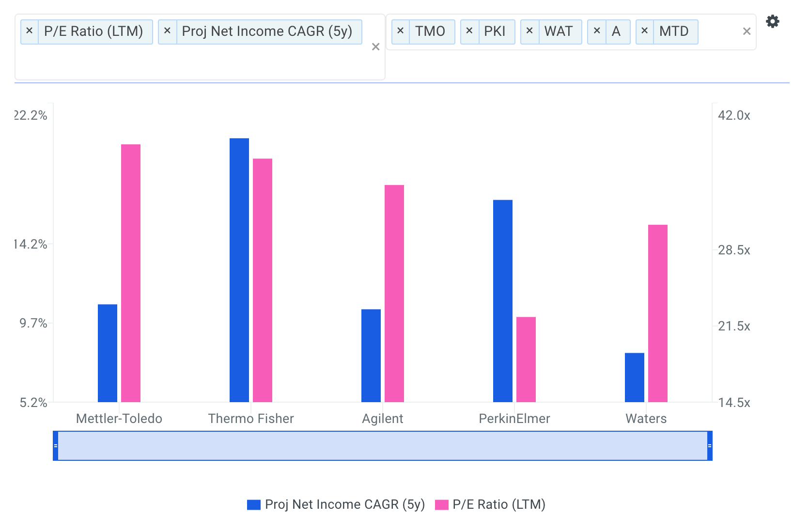Click the 42.0x right axis value
Image resolution: width=809 pixels, height=532 pixels.
point(734,115)
